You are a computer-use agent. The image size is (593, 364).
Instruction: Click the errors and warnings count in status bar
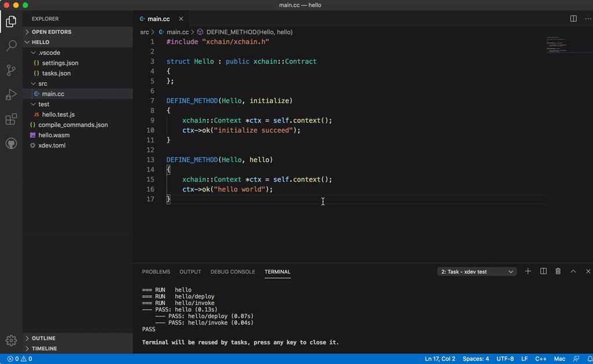pyautogui.click(x=20, y=359)
